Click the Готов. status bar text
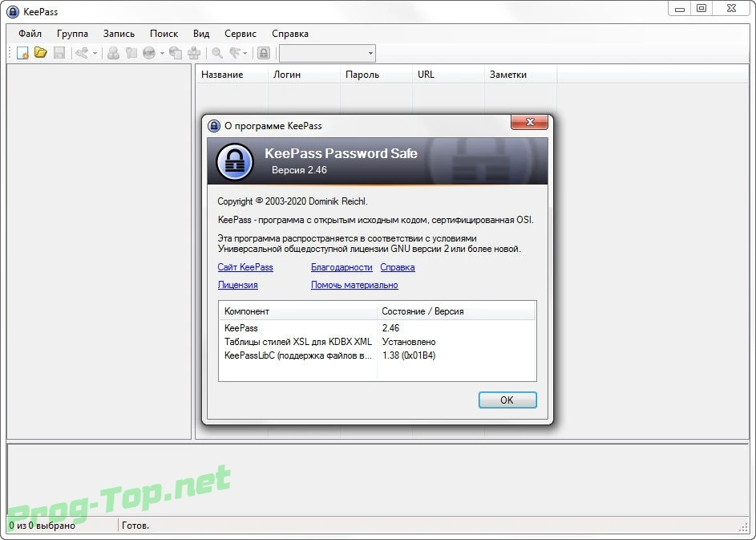Screen dimensions: 756x540 pyautogui.click(x=135, y=526)
